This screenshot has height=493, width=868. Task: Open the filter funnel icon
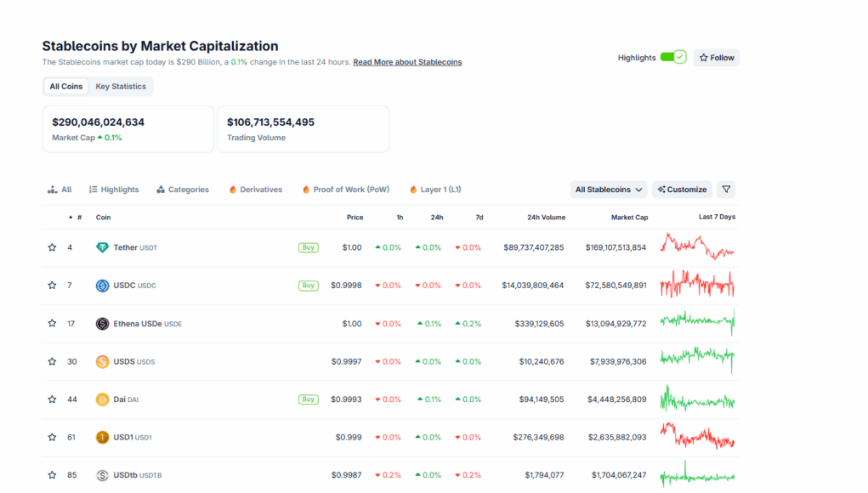[726, 190]
